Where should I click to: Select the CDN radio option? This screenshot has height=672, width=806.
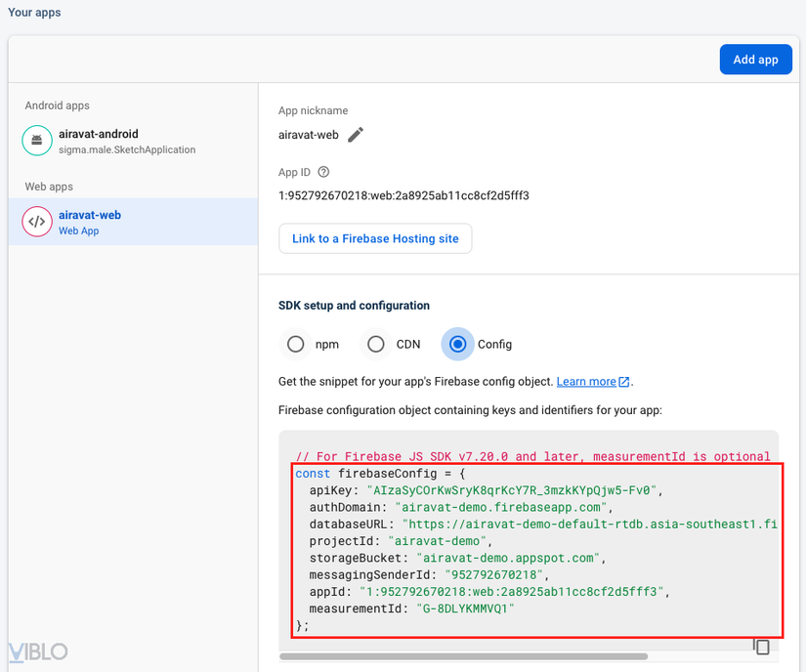(375, 344)
